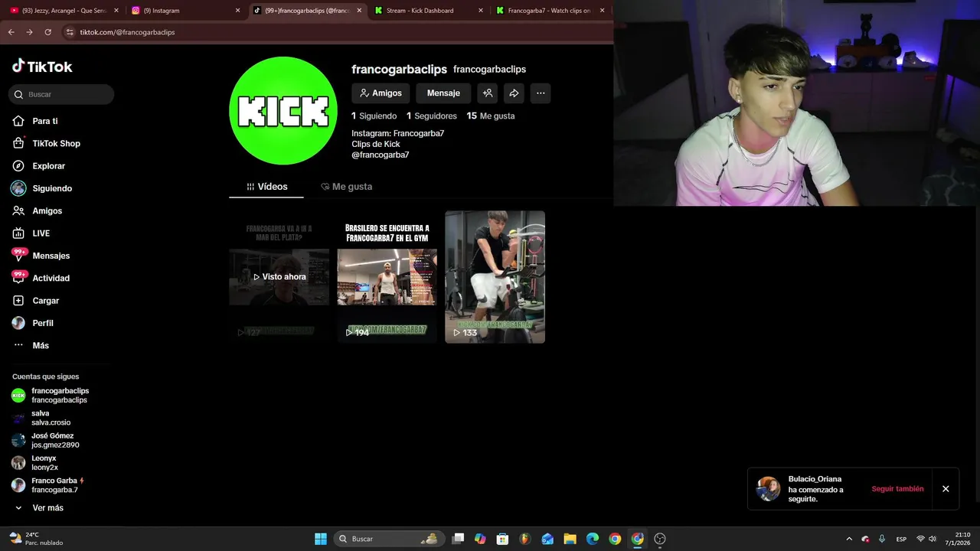
Task: Click the taskbar Buscar search box
Action: [390, 539]
